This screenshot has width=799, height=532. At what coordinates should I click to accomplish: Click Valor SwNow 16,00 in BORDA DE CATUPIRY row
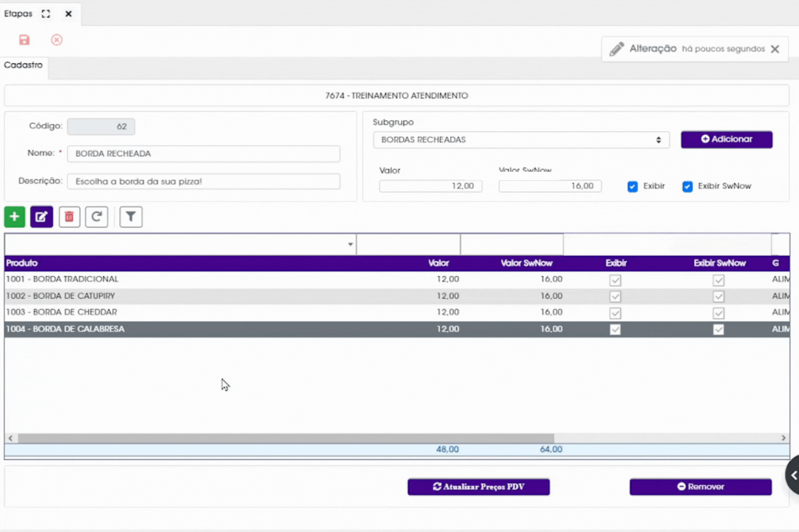pyautogui.click(x=552, y=296)
